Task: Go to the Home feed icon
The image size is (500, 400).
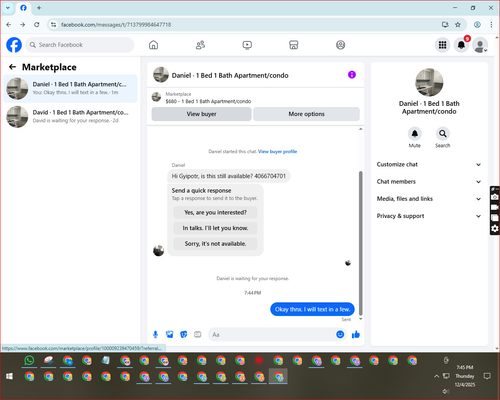Action: click(153, 45)
